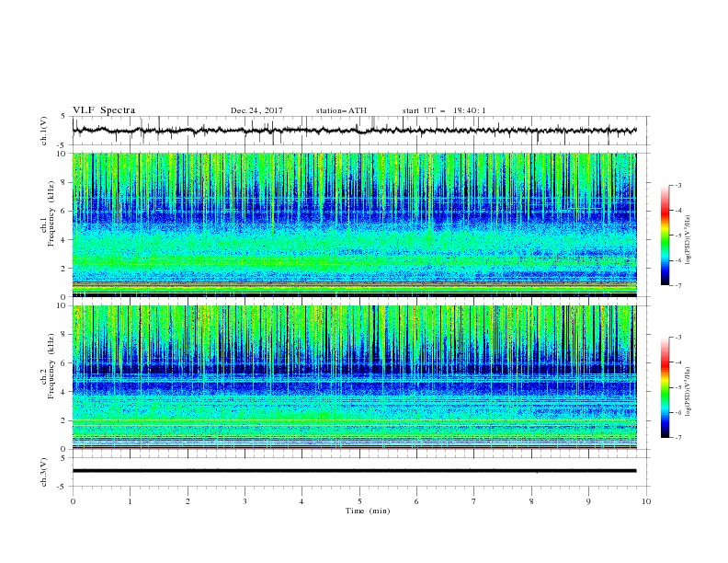Click the '-3' label on ch.1 colorbar
The width and height of the screenshot is (728, 563).
click(677, 185)
